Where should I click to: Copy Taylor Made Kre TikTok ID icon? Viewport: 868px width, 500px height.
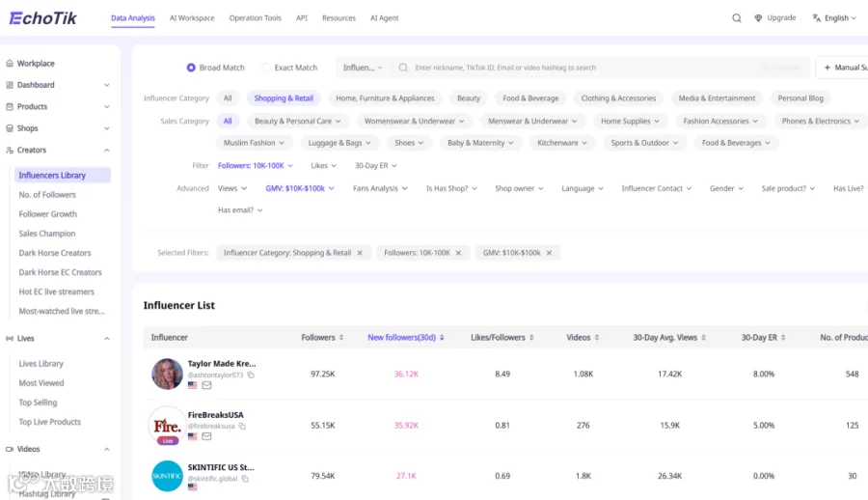(x=251, y=375)
